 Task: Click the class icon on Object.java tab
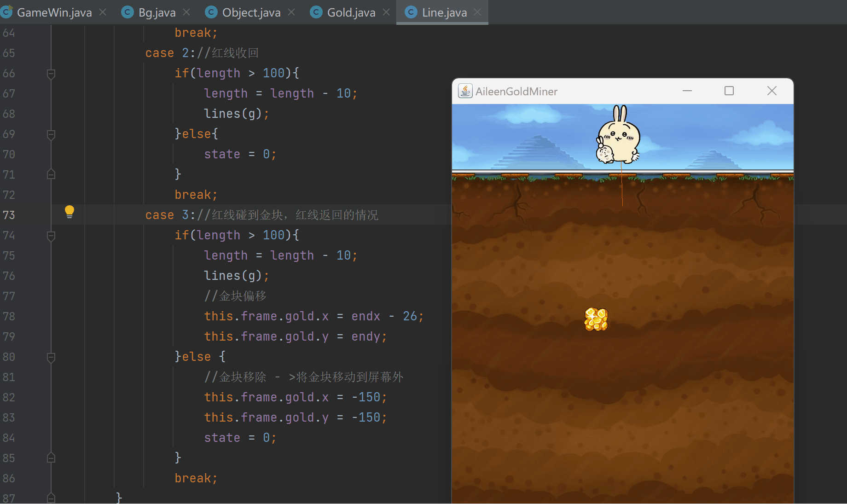pyautogui.click(x=211, y=12)
